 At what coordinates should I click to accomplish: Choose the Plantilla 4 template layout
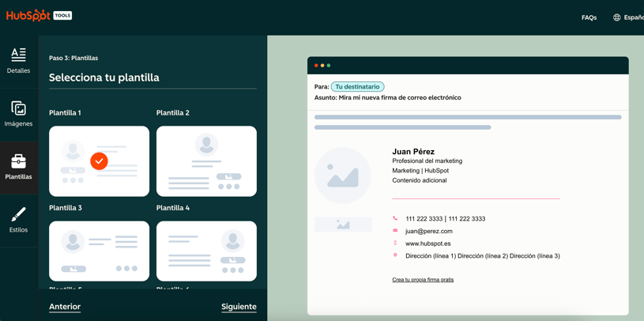point(206,251)
